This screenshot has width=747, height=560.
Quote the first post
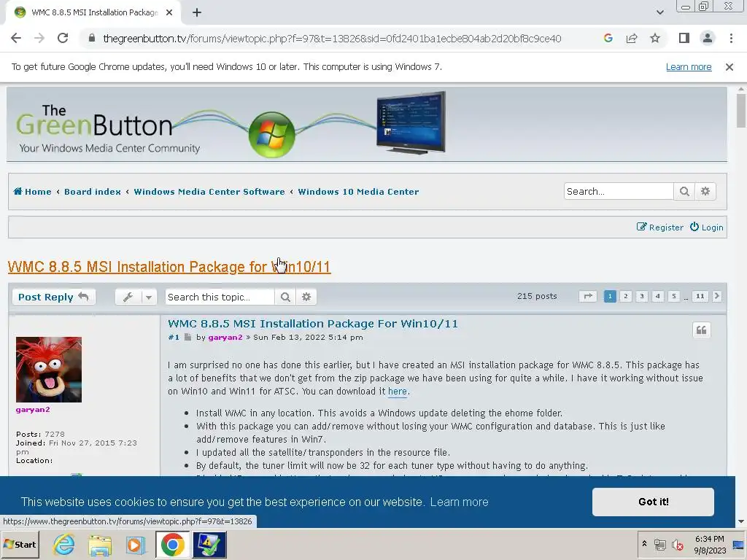701,330
